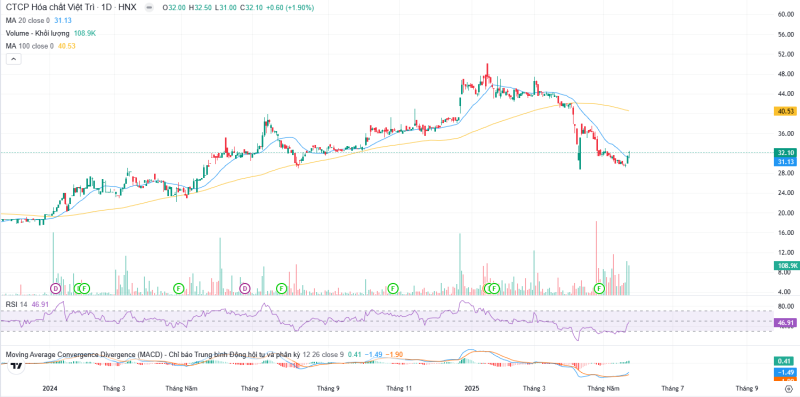Screen dimensions: 800x397
Task: Click the 44.00 price scale label
Action: pos(785,94)
